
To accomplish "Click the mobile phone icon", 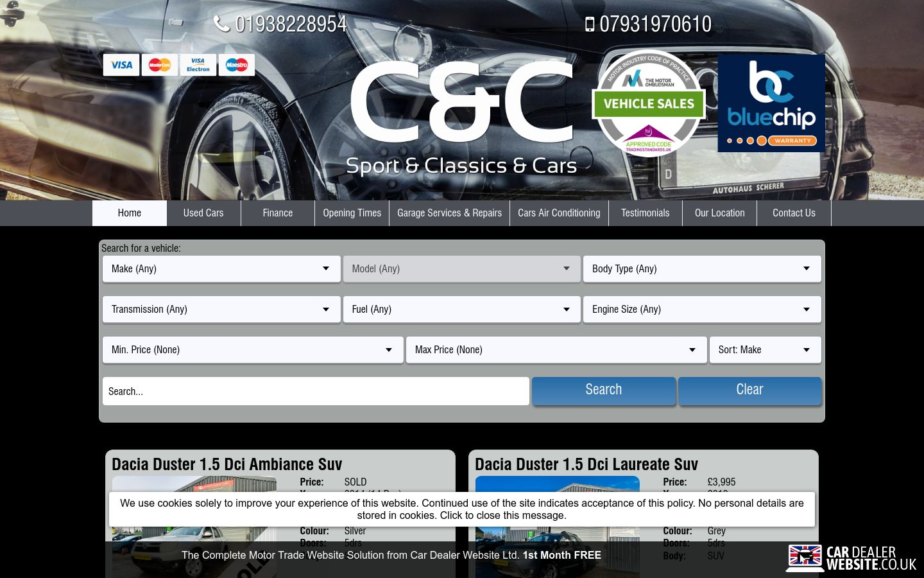I will pyautogui.click(x=590, y=24).
